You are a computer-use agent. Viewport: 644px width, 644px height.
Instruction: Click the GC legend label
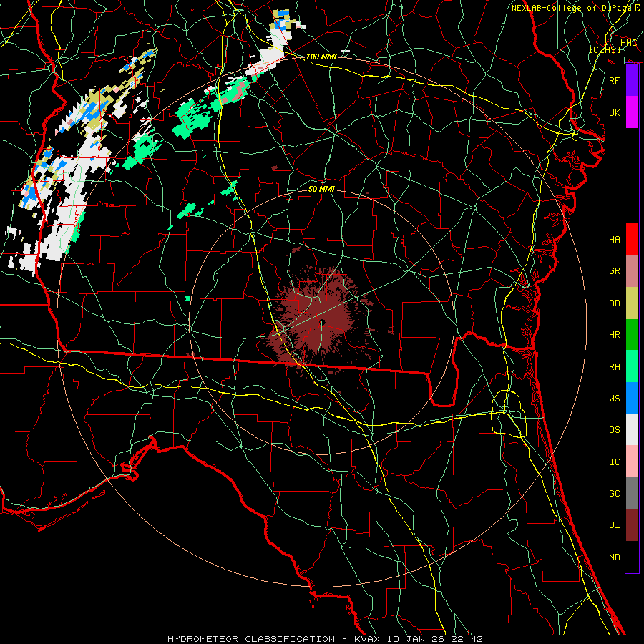pos(615,494)
